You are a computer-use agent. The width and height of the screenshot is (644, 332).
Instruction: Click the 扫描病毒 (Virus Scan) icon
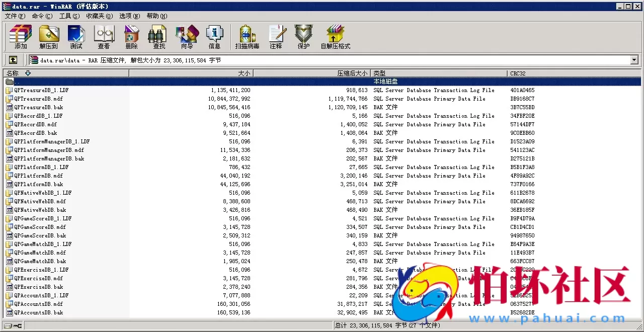point(247,37)
